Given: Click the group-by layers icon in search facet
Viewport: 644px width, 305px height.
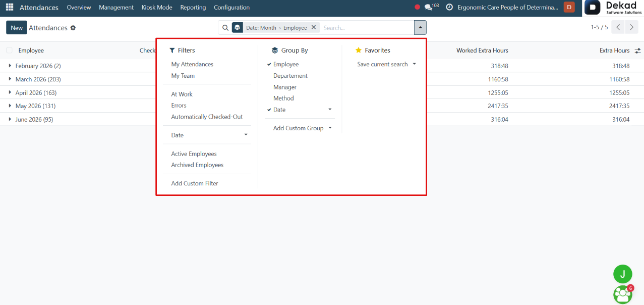Looking at the screenshot, I should 238,28.
